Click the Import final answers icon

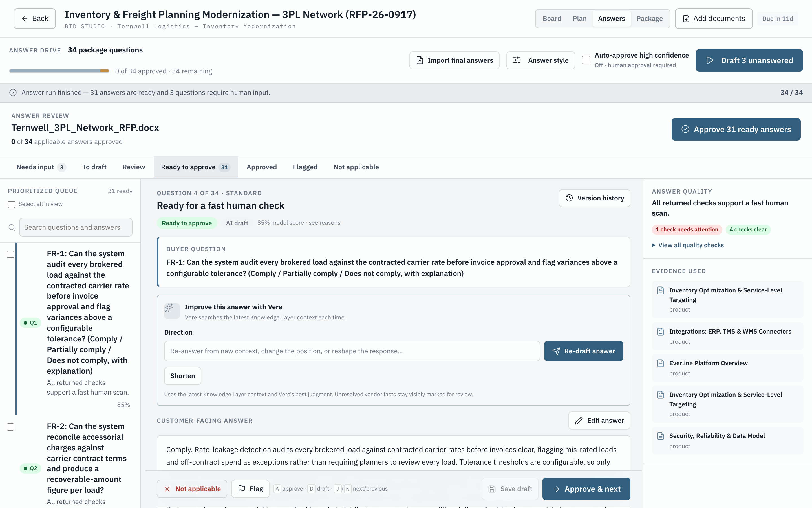pos(420,60)
